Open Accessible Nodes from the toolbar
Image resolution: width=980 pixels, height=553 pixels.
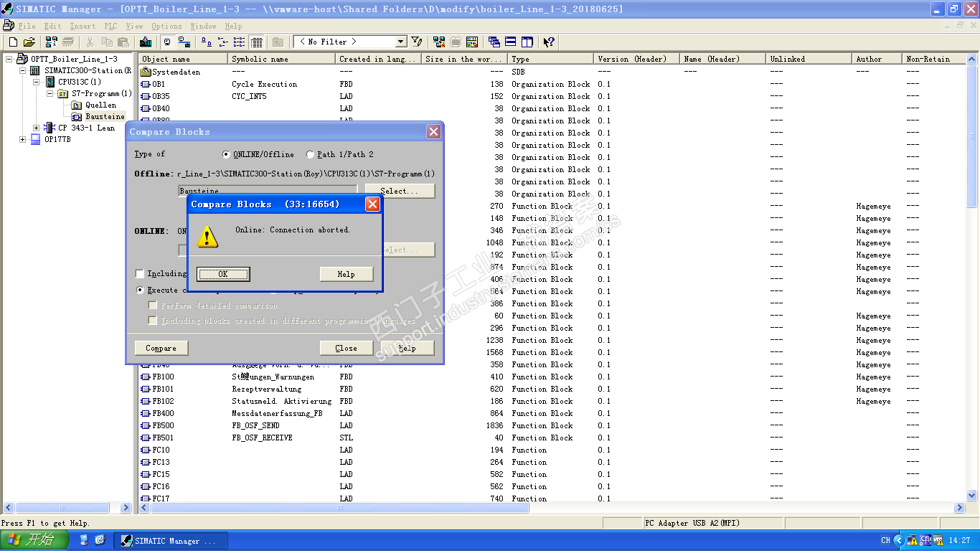click(52, 42)
